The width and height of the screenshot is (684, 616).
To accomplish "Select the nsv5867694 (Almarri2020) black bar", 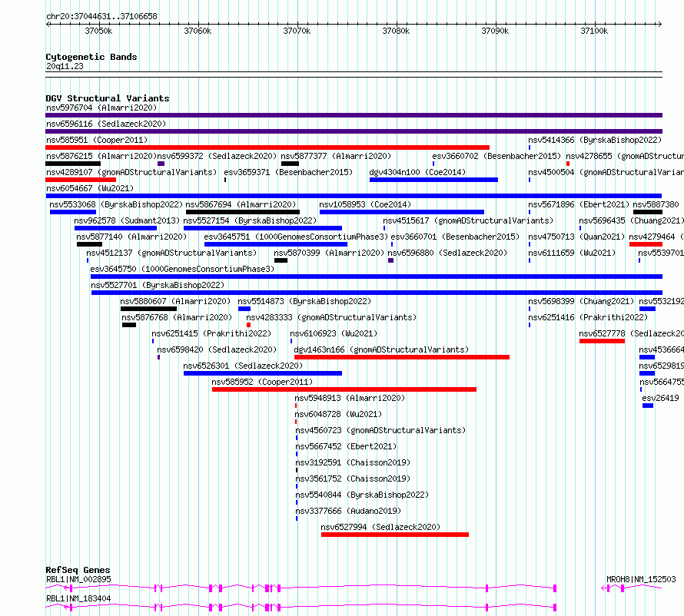I will coord(243,212).
